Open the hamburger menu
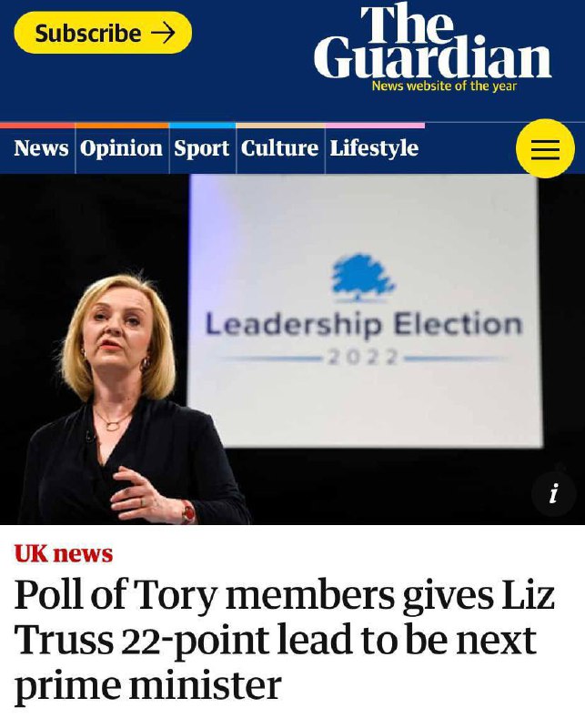The height and width of the screenshot is (728, 585). [545, 149]
